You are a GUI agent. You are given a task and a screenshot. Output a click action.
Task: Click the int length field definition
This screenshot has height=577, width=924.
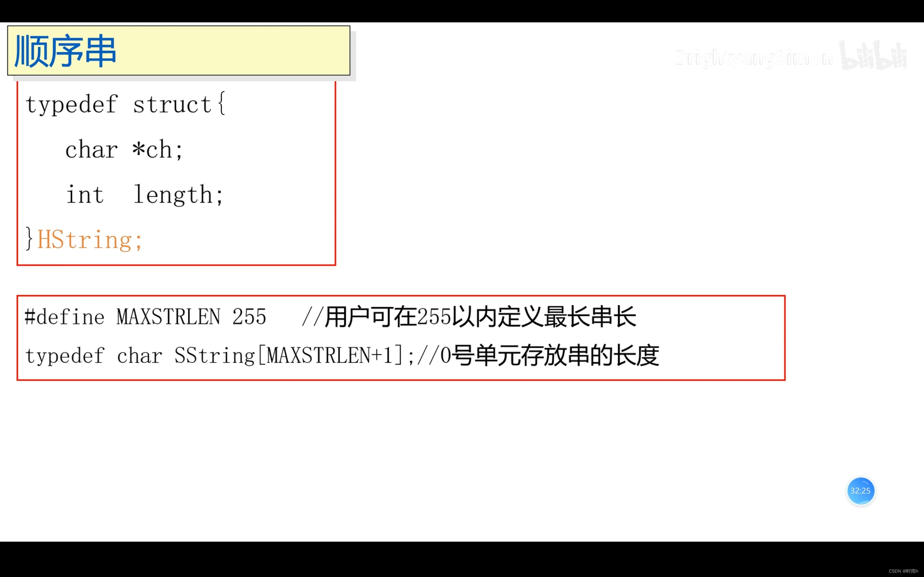tap(133, 193)
